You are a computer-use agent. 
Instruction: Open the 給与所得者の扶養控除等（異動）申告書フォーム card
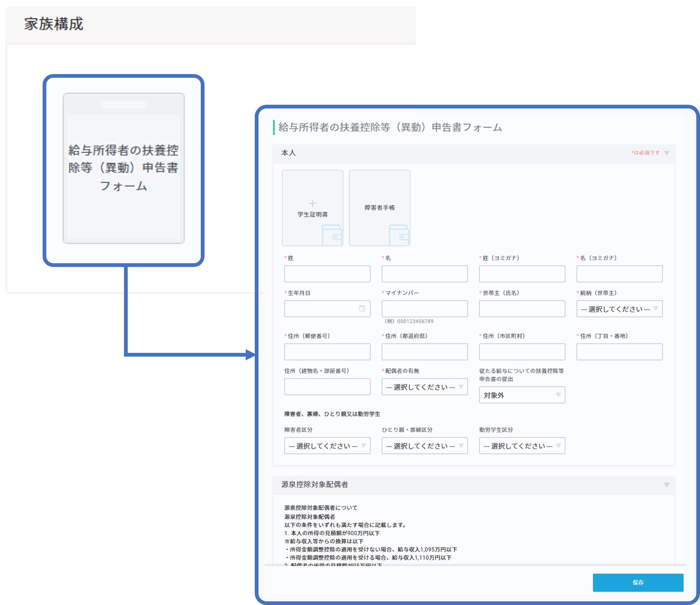pos(124,168)
